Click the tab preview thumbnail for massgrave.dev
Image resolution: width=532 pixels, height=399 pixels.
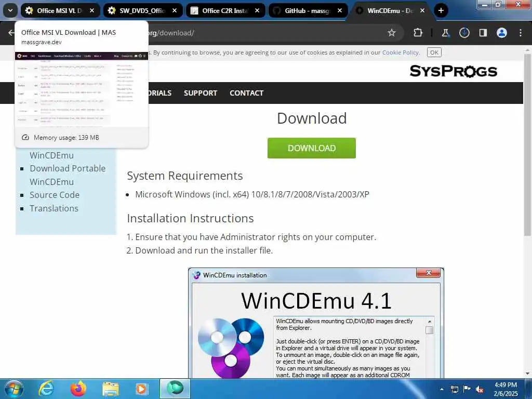pos(82,89)
